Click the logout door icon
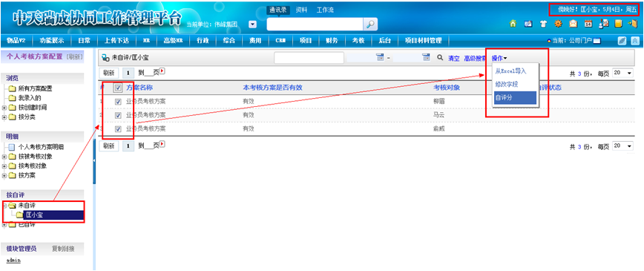Image resolution: width=644 pixels, height=271 pixels. click(633, 24)
